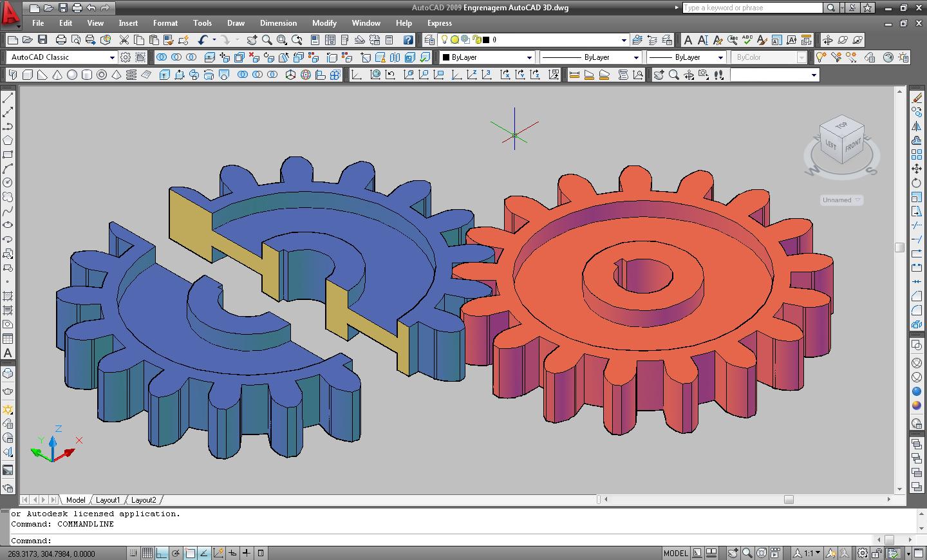Open the Dimension menu

click(278, 23)
